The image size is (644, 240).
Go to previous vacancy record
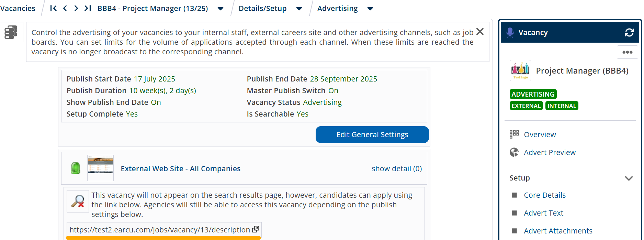(65, 8)
